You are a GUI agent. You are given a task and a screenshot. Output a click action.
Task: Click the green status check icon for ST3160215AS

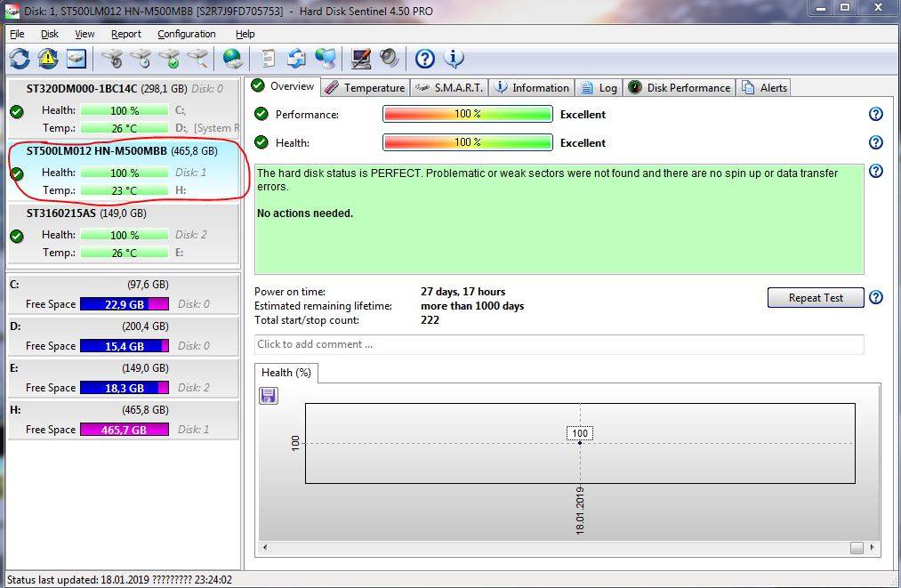tap(17, 237)
